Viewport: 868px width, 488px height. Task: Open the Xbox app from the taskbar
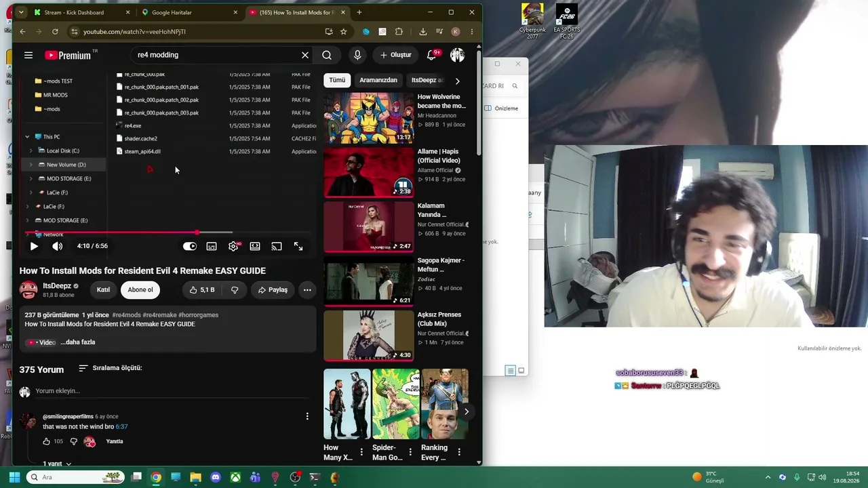pos(235,477)
